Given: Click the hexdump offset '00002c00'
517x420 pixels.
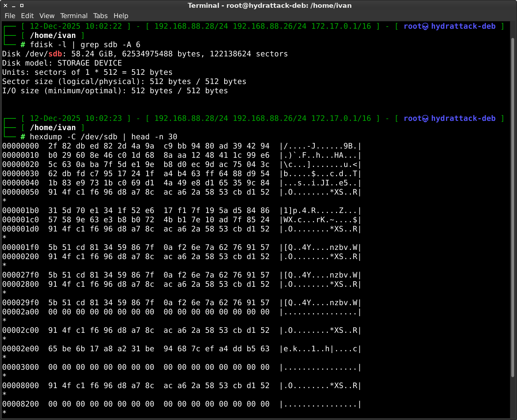Looking at the screenshot, I should click(21, 330).
